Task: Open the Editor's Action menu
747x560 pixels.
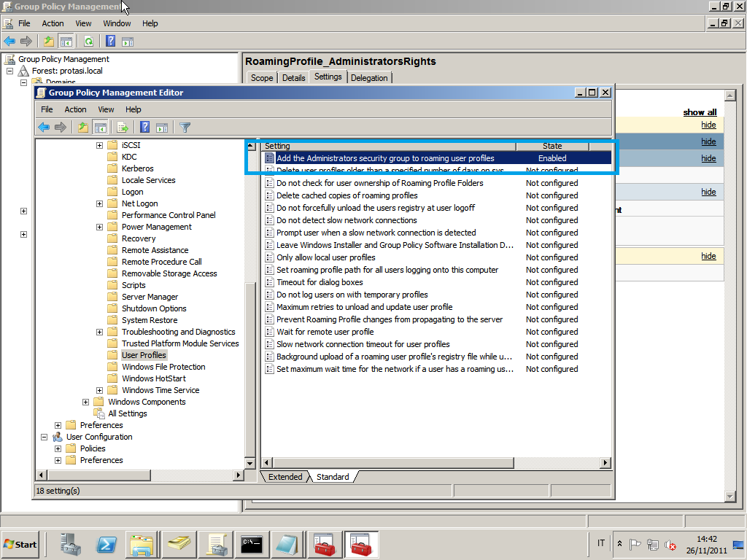Action: coord(75,109)
